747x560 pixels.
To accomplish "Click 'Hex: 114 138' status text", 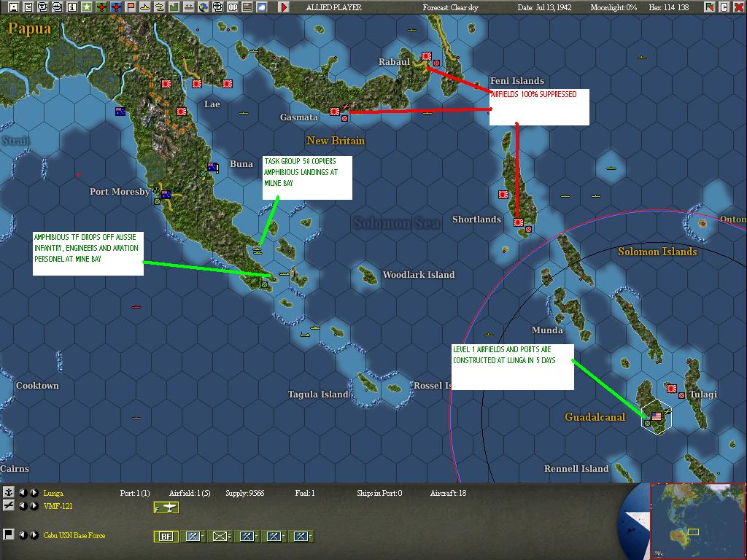I will pyautogui.click(x=669, y=7).
